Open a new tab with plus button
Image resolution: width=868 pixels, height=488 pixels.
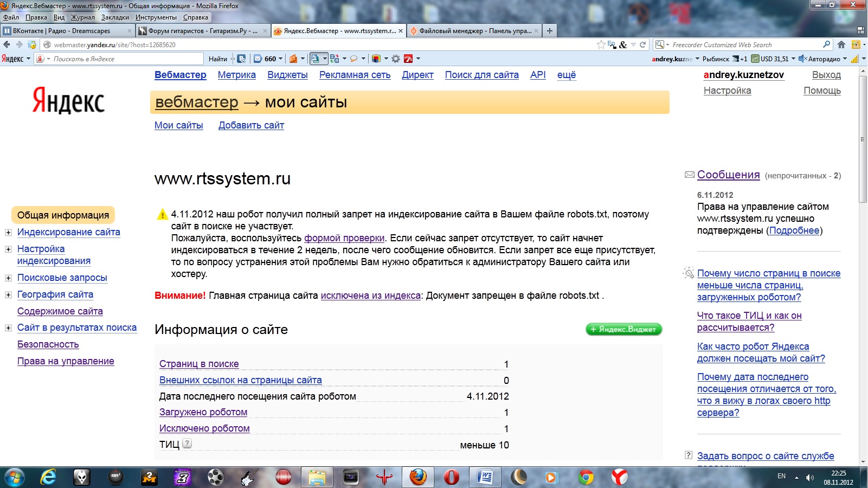click(x=550, y=31)
